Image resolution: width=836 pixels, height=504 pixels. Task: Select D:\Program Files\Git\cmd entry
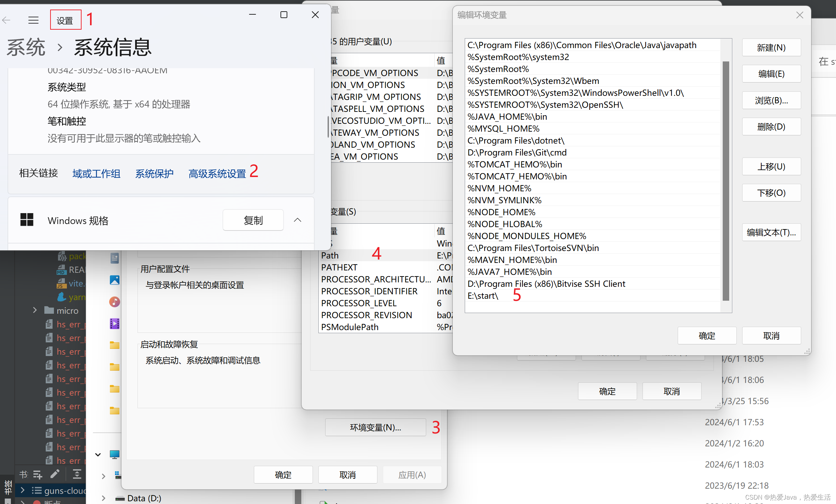[x=593, y=152]
